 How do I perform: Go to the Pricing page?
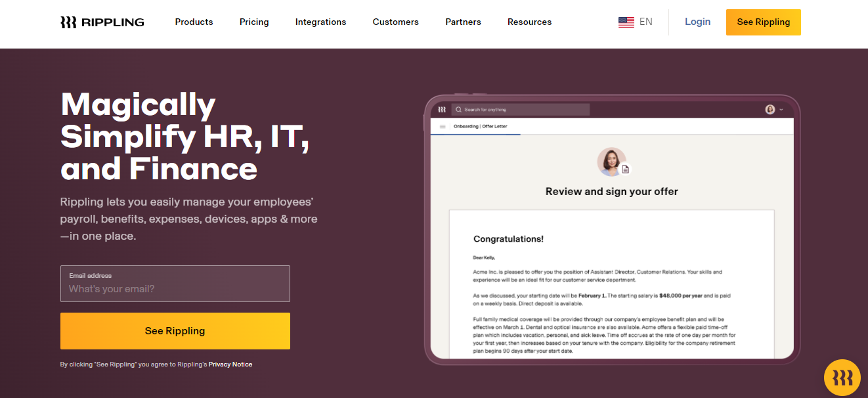pyautogui.click(x=254, y=22)
